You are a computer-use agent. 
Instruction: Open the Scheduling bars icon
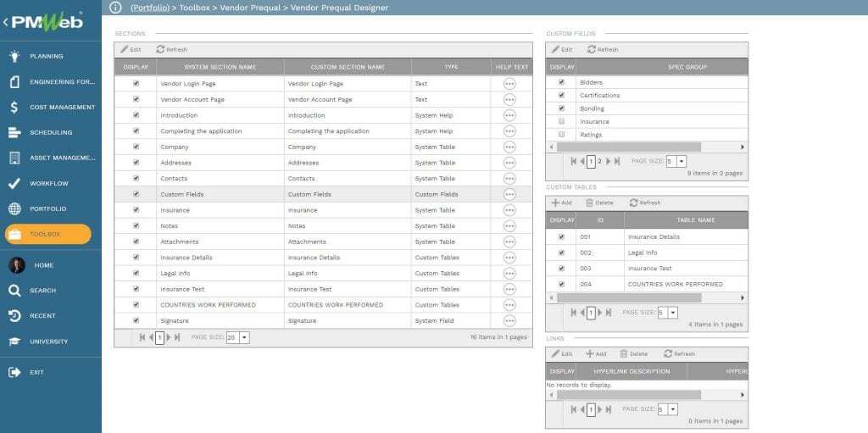(15, 132)
